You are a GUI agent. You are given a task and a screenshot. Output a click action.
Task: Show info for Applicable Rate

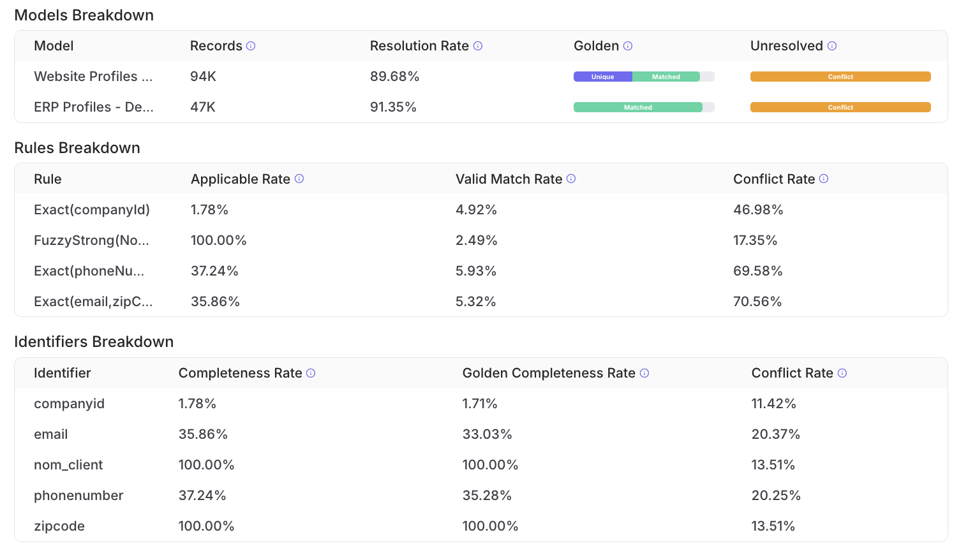[299, 179]
